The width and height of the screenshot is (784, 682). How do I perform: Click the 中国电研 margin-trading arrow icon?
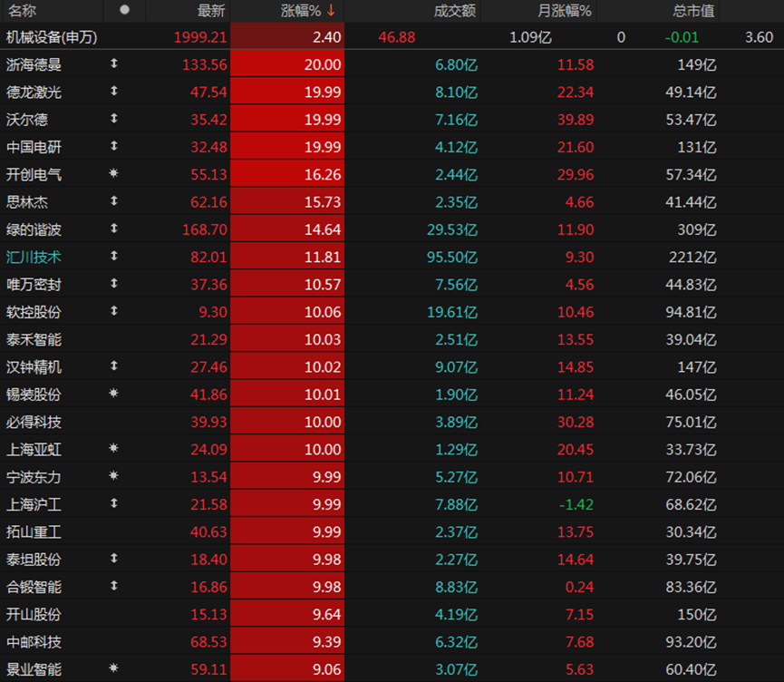[114, 146]
